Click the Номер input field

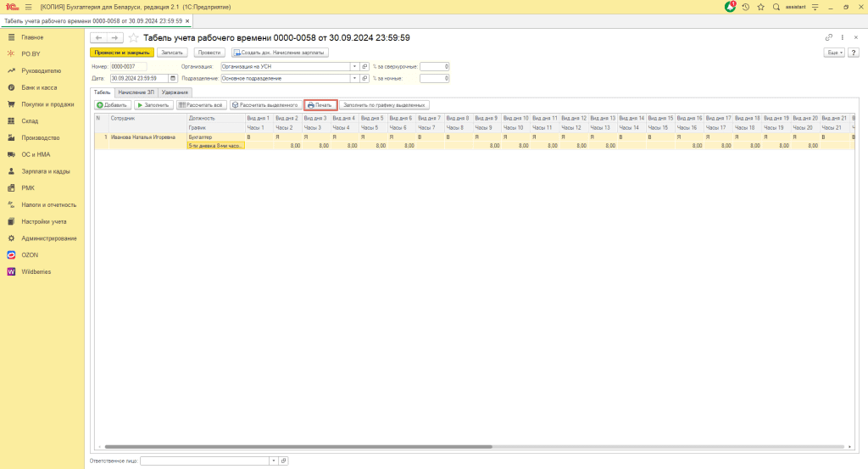click(129, 66)
